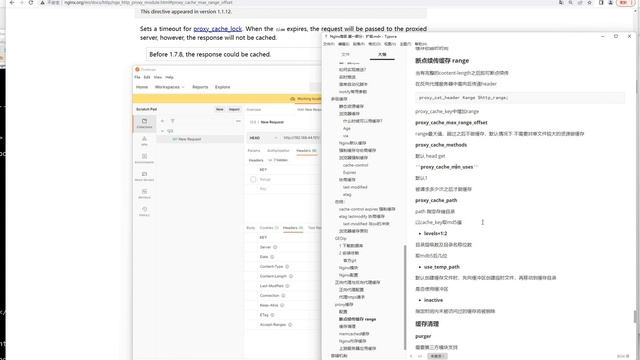640x360 pixels.
Task: Open Collections in Postman sidebar
Action: pyautogui.click(x=144, y=123)
